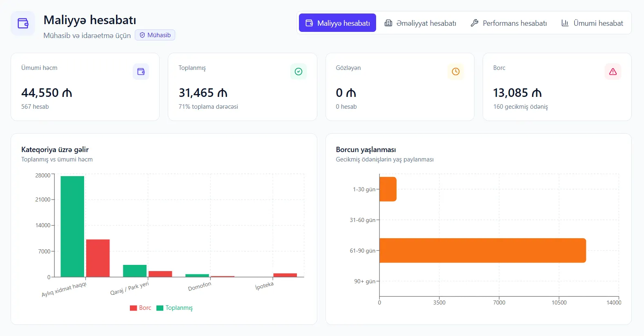Click the 10500 x-axis tick label
The width and height of the screenshot is (644, 336).
tap(559, 302)
